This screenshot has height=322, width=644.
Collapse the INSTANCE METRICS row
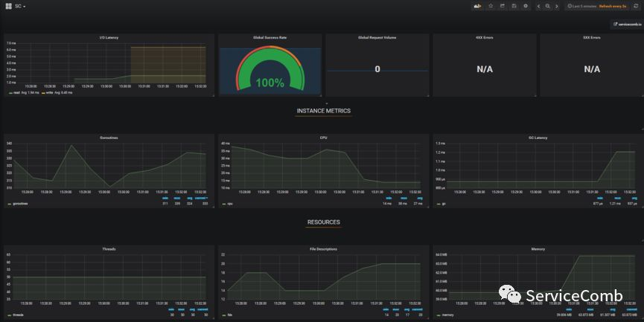[x=324, y=111]
